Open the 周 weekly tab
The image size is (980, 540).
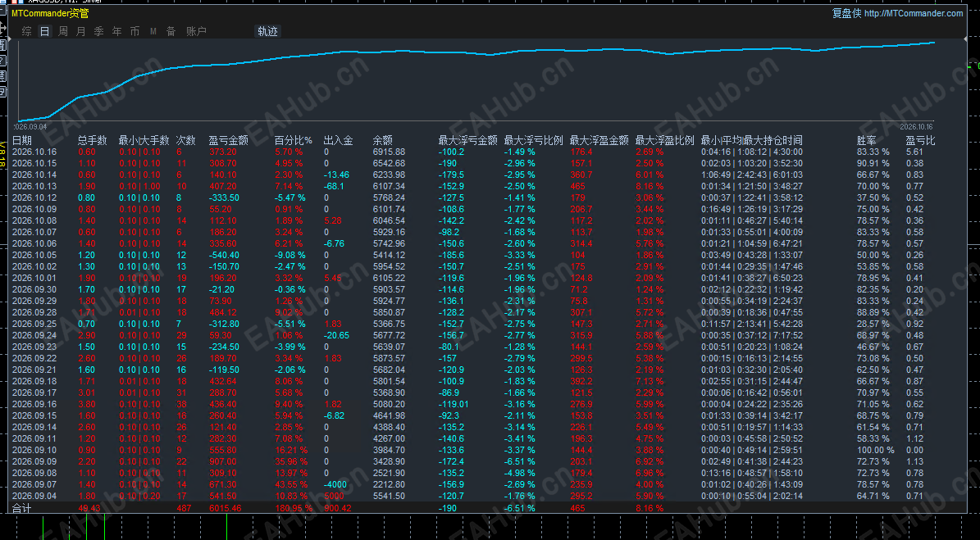(x=62, y=31)
